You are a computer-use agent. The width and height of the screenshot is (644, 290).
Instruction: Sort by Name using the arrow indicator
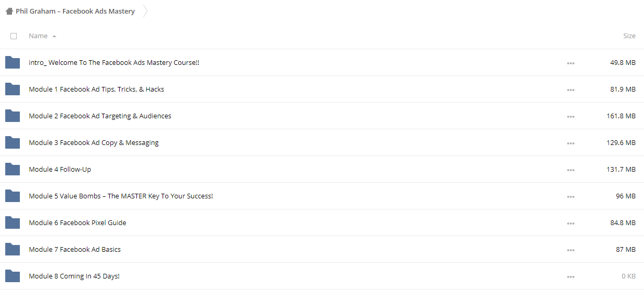[54, 36]
